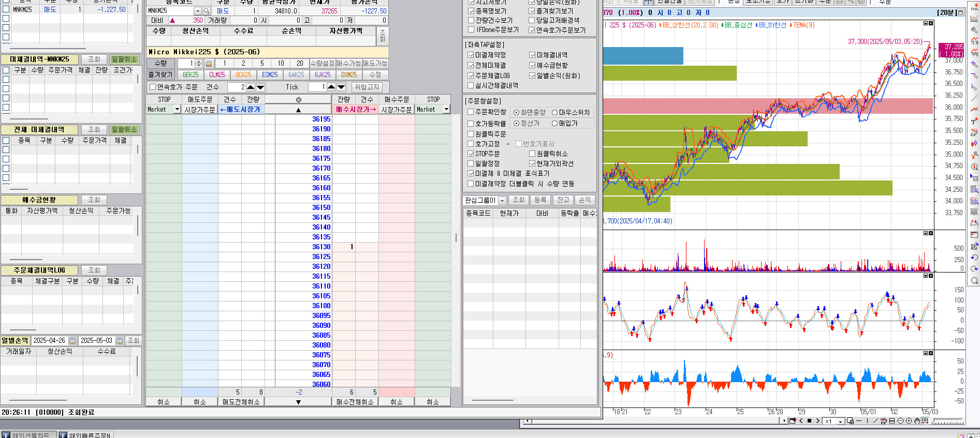Toggle the STOP주문 checkbox
The image size is (980, 438).
(471, 154)
